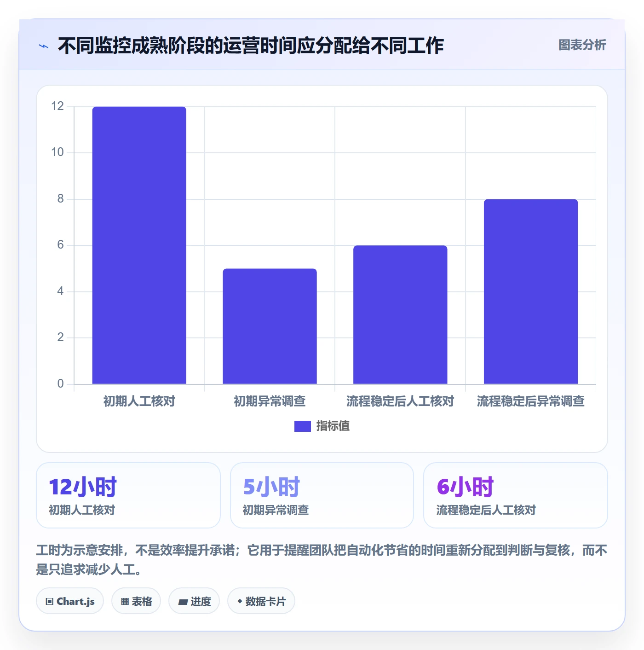Click the 数据卡片 tag pill
644x650 pixels.
point(261,601)
